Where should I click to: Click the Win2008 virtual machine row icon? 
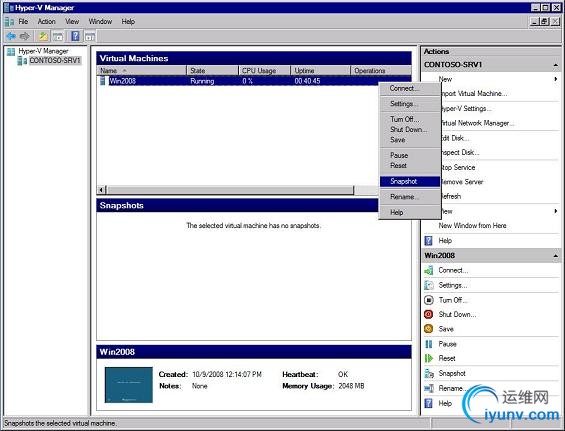click(103, 81)
